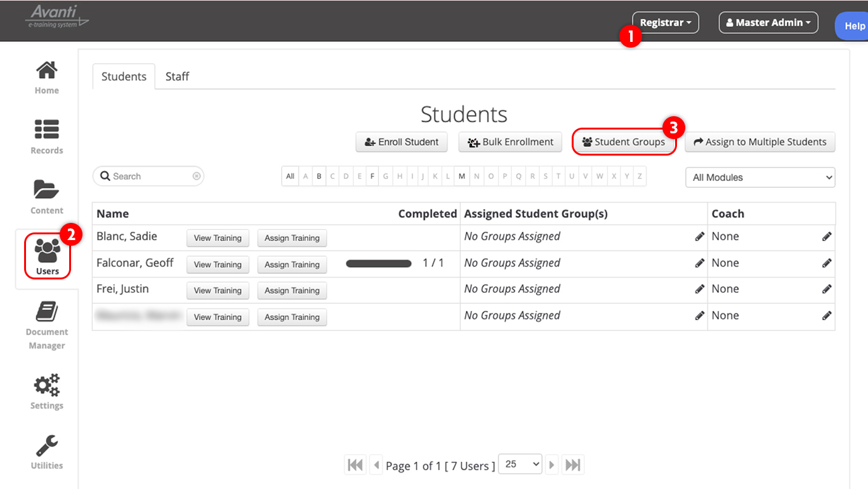Viewport: 868px width, 489px height.
Task: Select the Students tab
Action: 124,76
